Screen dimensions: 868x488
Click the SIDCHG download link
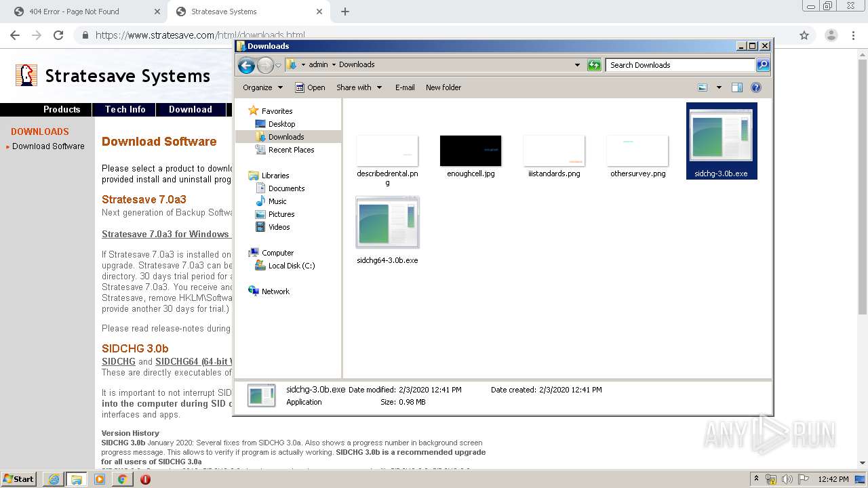coord(118,362)
